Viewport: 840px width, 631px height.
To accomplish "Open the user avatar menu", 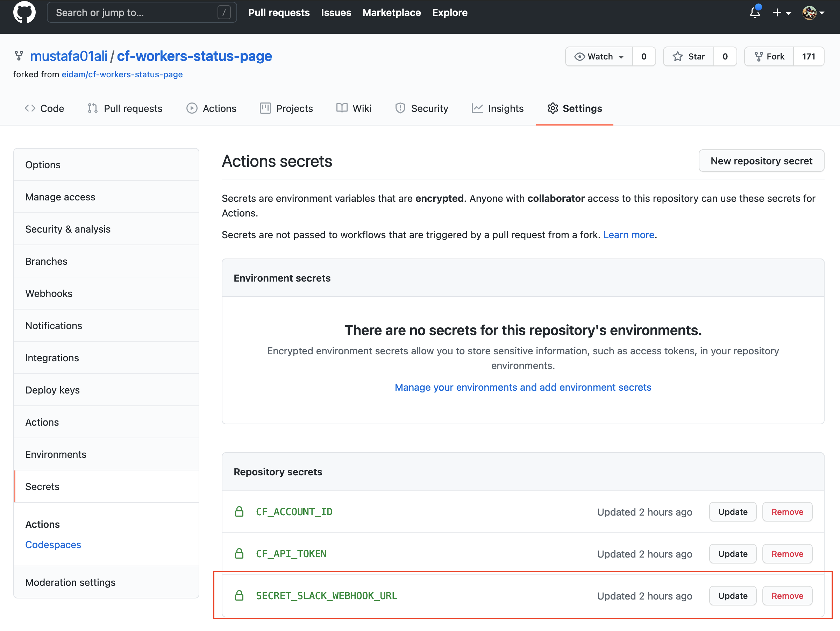I will coord(813,13).
